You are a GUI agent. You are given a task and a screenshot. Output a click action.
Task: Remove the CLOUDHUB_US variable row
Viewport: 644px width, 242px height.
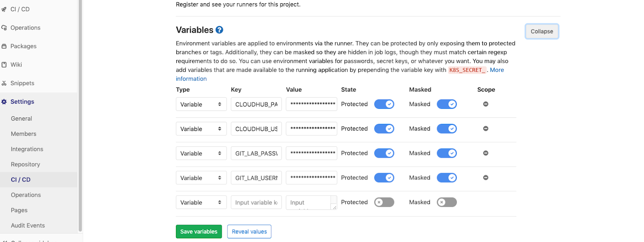point(486,129)
